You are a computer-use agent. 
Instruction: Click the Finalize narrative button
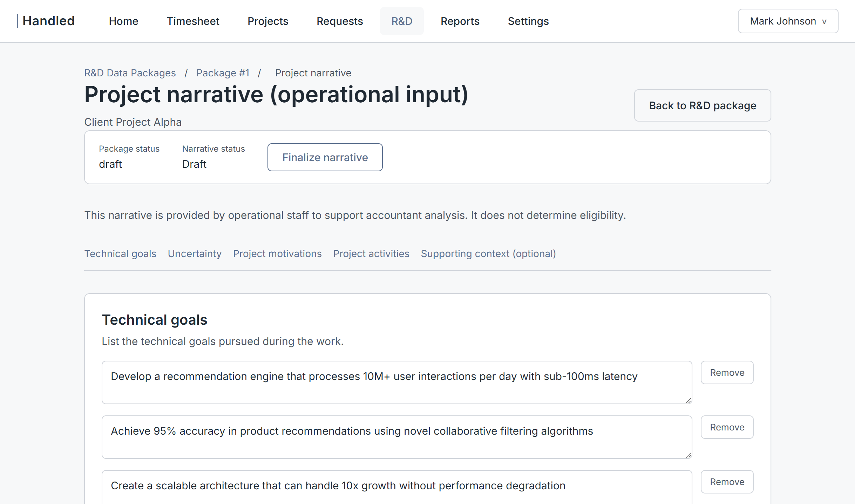click(325, 157)
